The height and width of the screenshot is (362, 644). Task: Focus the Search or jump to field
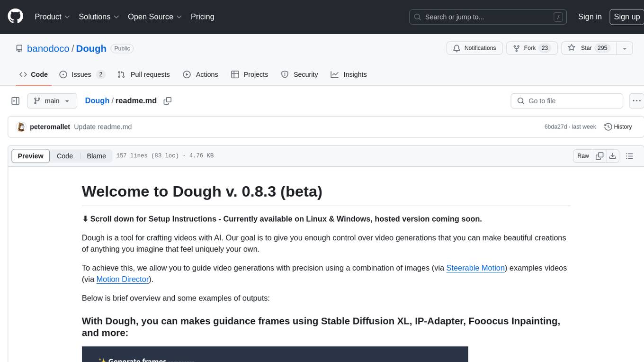[489, 17]
